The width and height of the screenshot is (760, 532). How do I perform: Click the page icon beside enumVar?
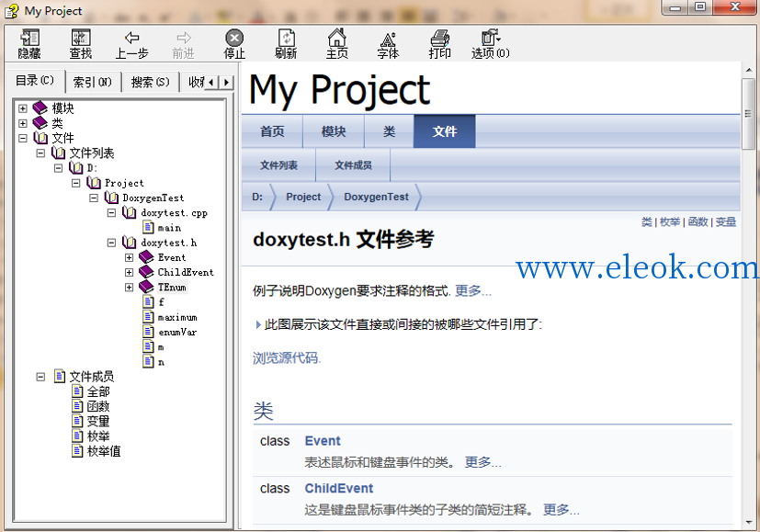(148, 332)
